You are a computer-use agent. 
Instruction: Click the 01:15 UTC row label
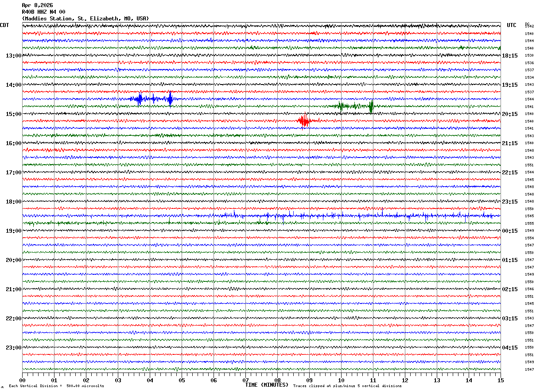coord(510,260)
